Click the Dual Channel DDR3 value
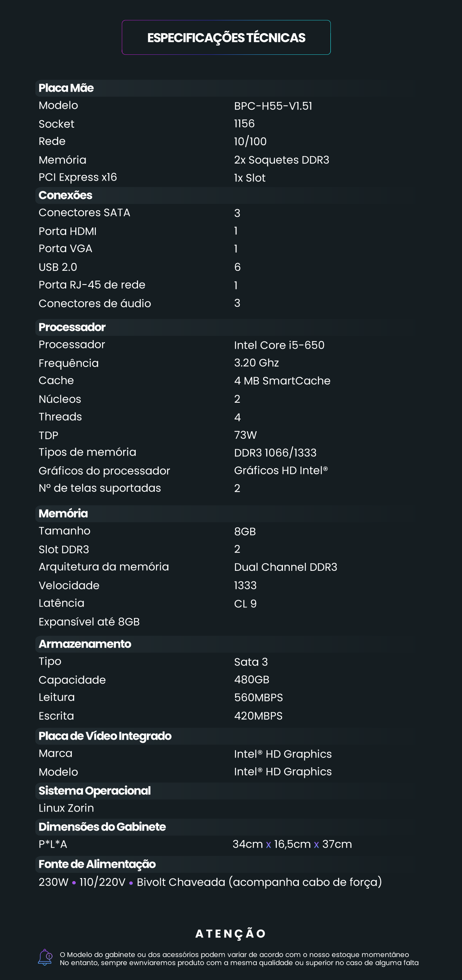462x980 pixels. coord(286,567)
